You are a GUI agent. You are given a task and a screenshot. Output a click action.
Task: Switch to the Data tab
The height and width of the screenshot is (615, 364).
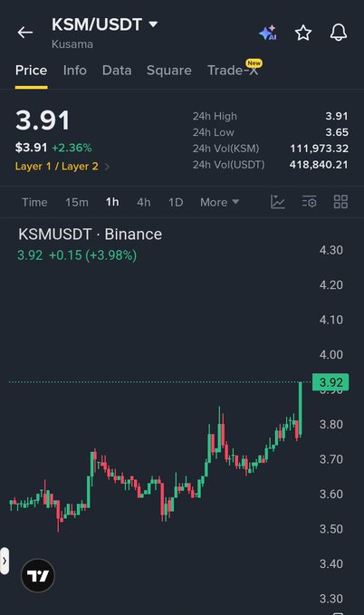click(x=117, y=71)
